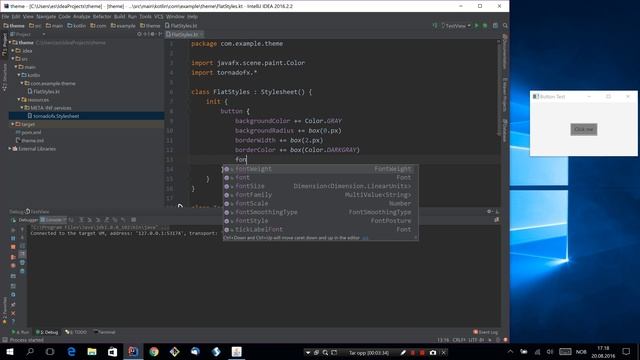This screenshot has width=640, height=360.
Task: Open Microsoft Edge from the taskbar
Action: [x=71, y=352]
